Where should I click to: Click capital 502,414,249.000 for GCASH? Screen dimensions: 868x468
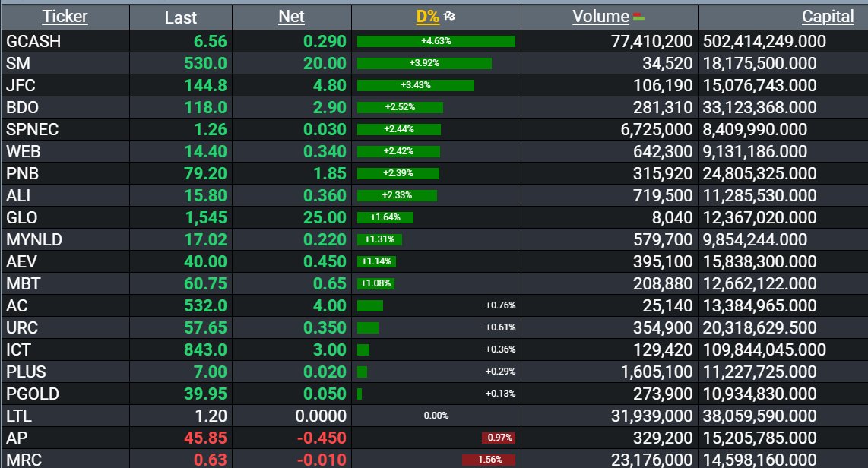(765, 42)
